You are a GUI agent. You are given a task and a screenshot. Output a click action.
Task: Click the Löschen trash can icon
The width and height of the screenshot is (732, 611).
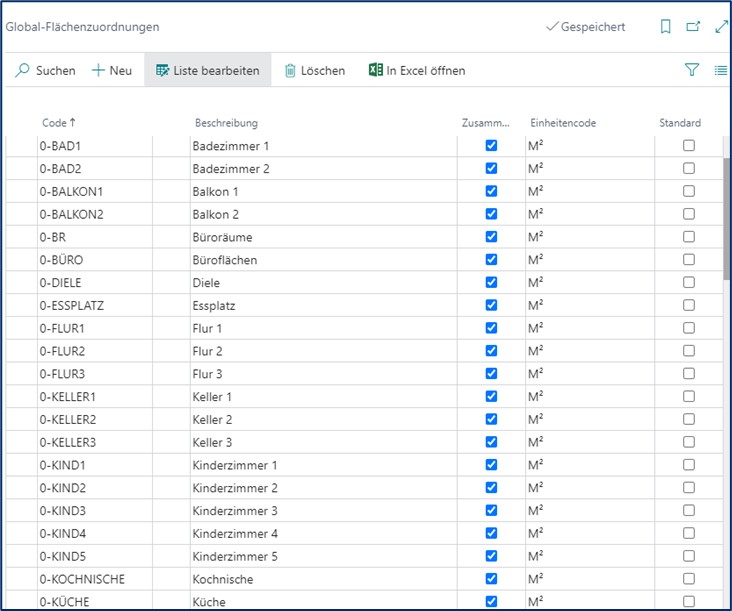point(290,71)
